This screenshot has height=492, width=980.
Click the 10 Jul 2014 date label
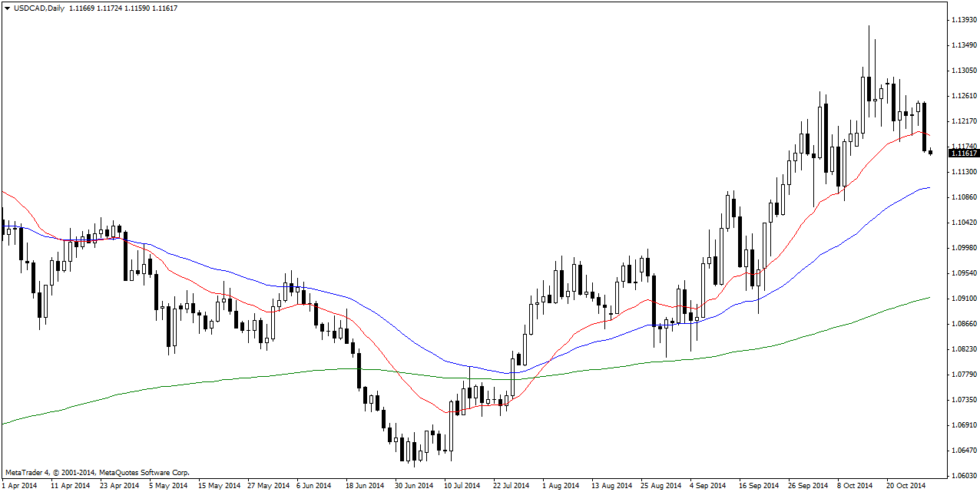[462, 485]
